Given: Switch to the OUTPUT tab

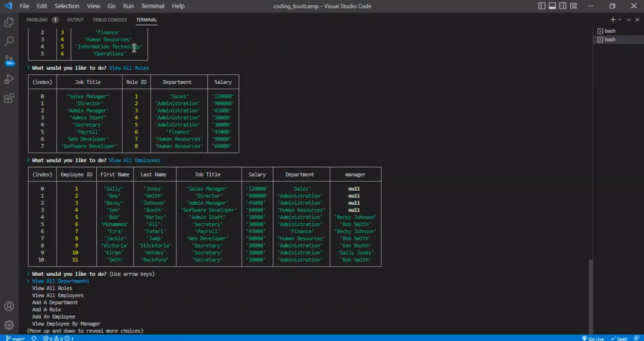Looking at the screenshot, I should click(75, 20).
